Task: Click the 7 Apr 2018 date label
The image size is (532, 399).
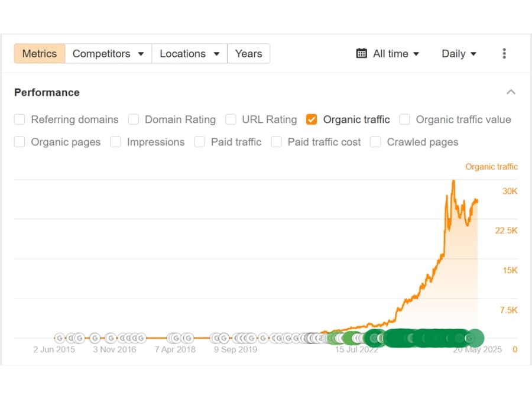Action: click(175, 349)
